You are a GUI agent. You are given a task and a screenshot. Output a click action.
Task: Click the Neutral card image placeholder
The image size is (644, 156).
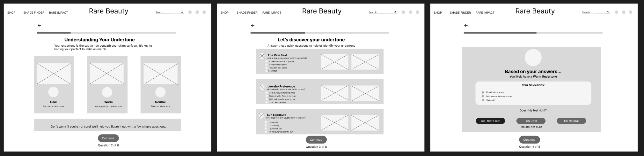tap(161, 74)
